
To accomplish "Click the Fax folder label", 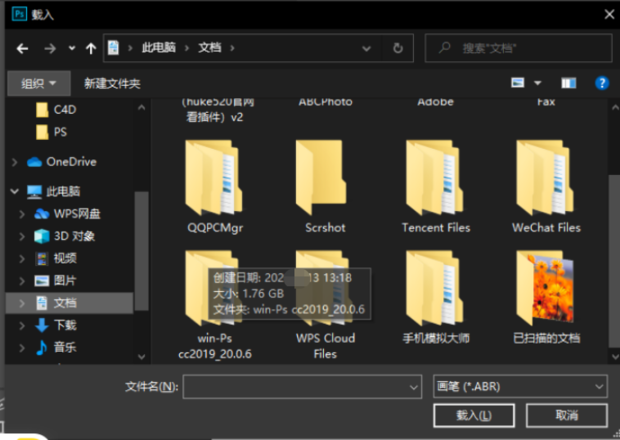I will 546,102.
